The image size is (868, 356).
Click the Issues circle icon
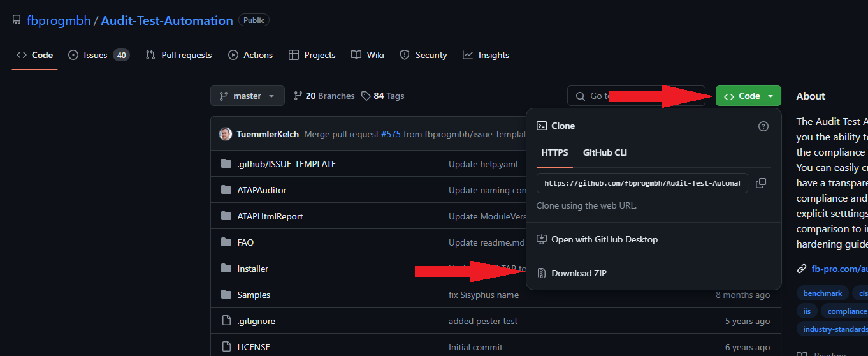(73, 55)
